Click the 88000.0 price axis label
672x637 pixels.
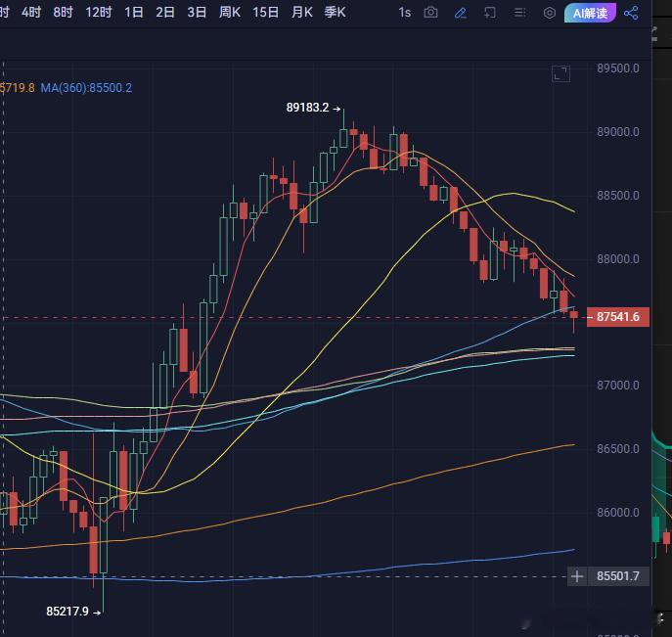618,259
